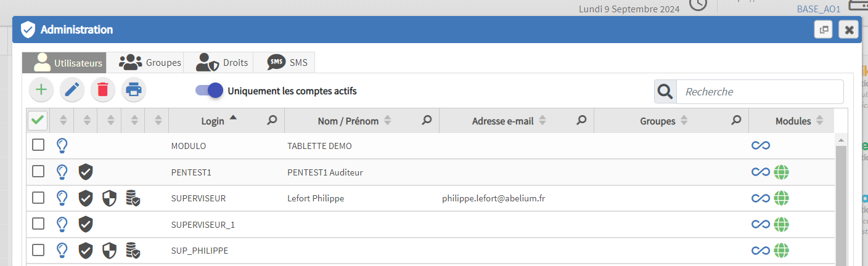Click the infinity module icon for SUP_PHILIPPE
Screen dimensions: 868x266
click(761, 250)
